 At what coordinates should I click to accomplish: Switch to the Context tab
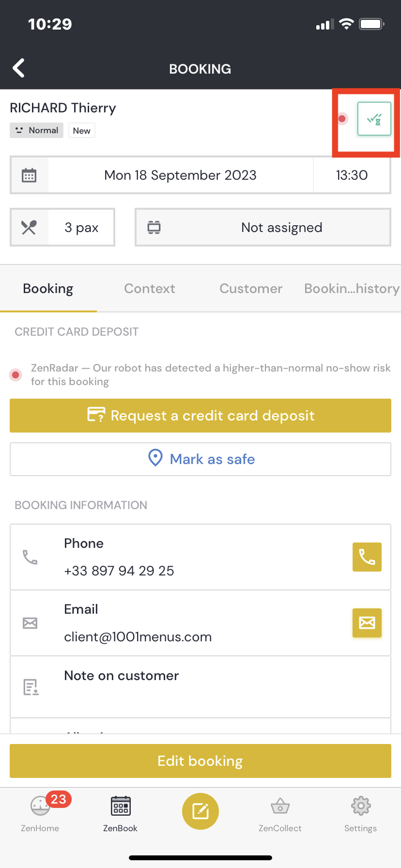(x=150, y=289)
